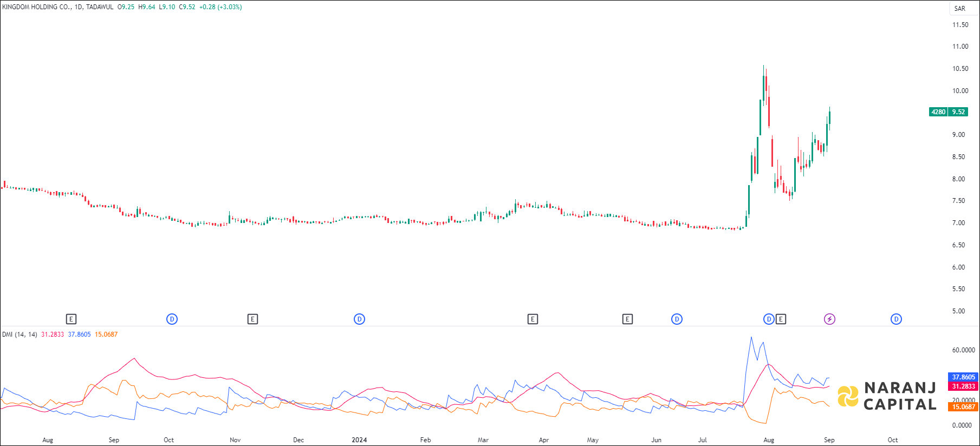This screenshot has height=446, width=980.
Task: Click the Apr label on the time axis
Action: 544,440
